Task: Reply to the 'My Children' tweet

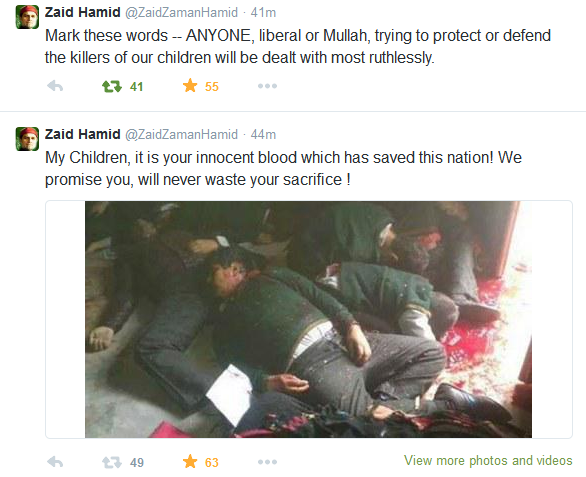Action: tap(55, 462)
